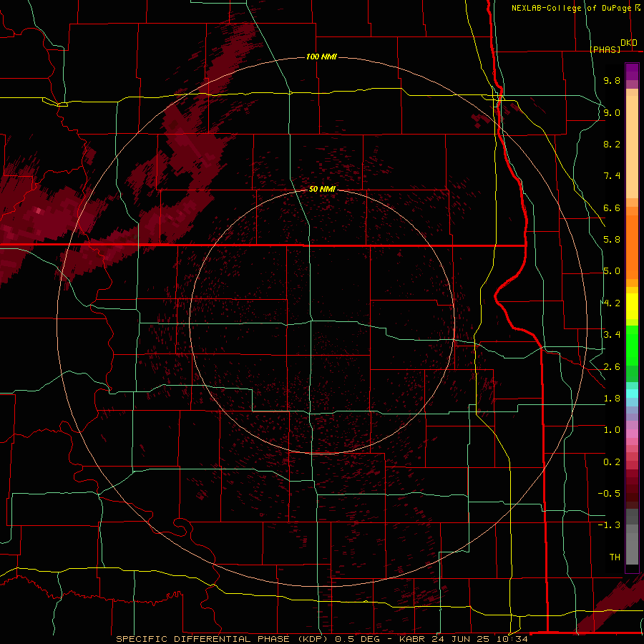
Task: Pick the light peach color bar segment
Action: (632, 147)
